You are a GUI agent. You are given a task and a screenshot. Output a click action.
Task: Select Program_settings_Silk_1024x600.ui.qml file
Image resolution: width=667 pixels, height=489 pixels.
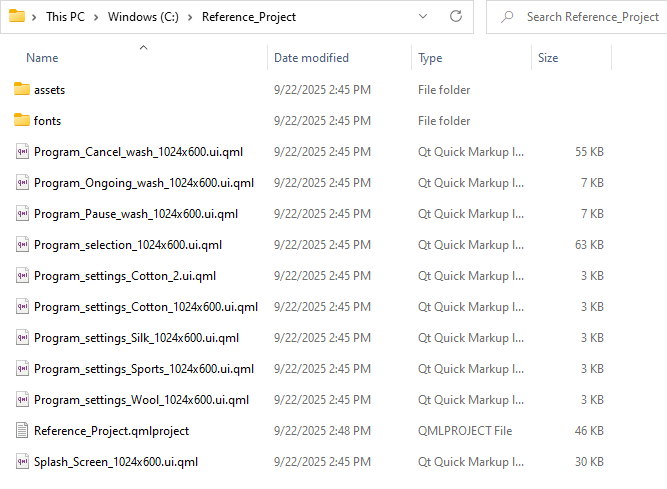point(136,338)
